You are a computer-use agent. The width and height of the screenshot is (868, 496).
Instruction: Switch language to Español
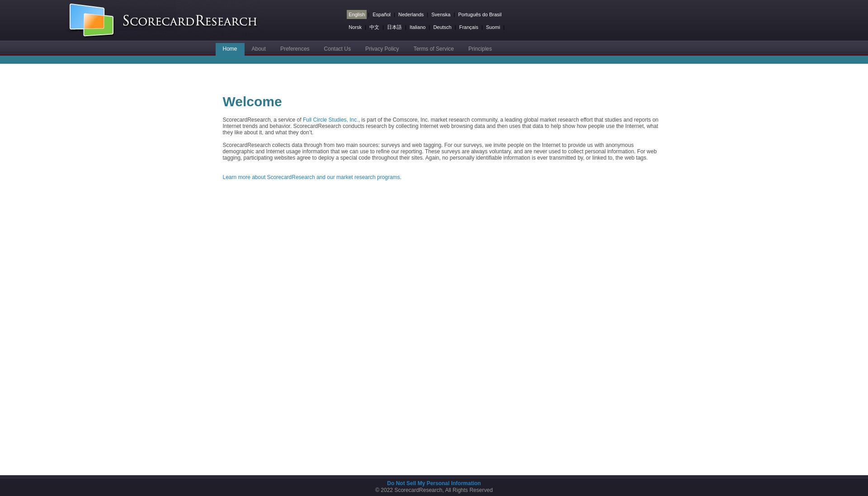[x=382, y=14]
